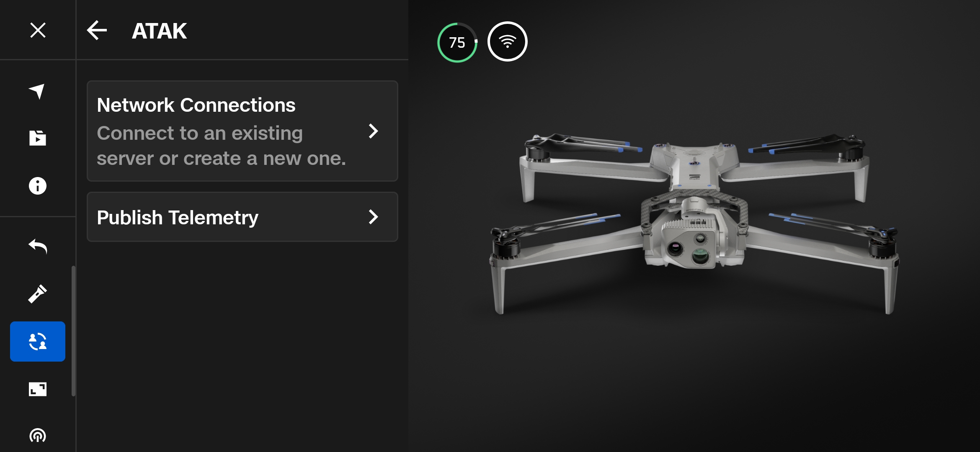Tap the Wi-Fi connection status icon
This screenshot has width=980, height=452.
(508, 41)
